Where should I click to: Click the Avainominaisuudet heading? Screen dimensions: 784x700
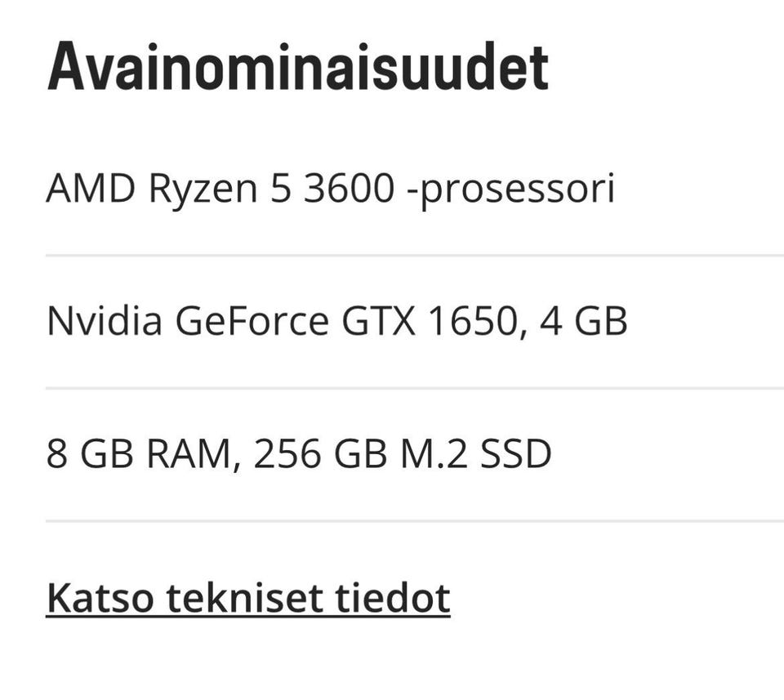[298, 67]
